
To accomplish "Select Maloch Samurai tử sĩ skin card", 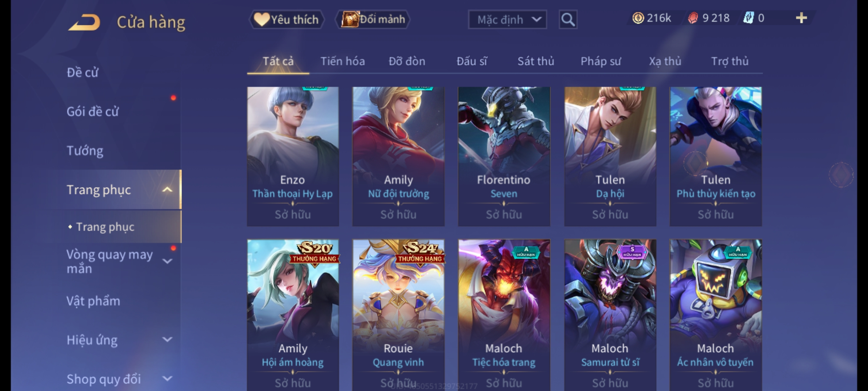I will point(610,315).
